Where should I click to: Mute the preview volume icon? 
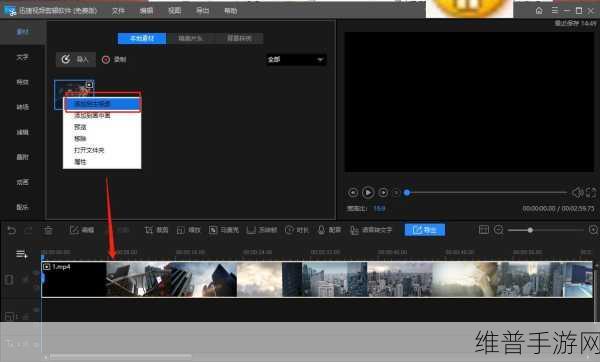577,192
